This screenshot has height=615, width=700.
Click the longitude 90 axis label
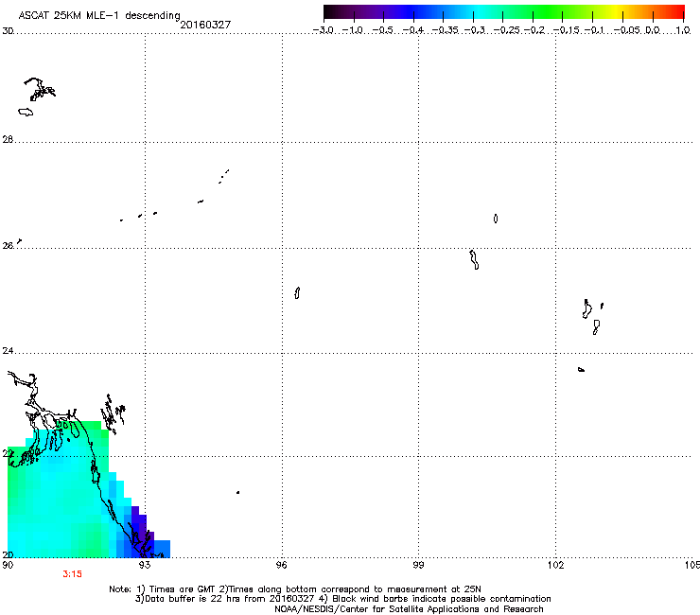[x=8, y=565]
